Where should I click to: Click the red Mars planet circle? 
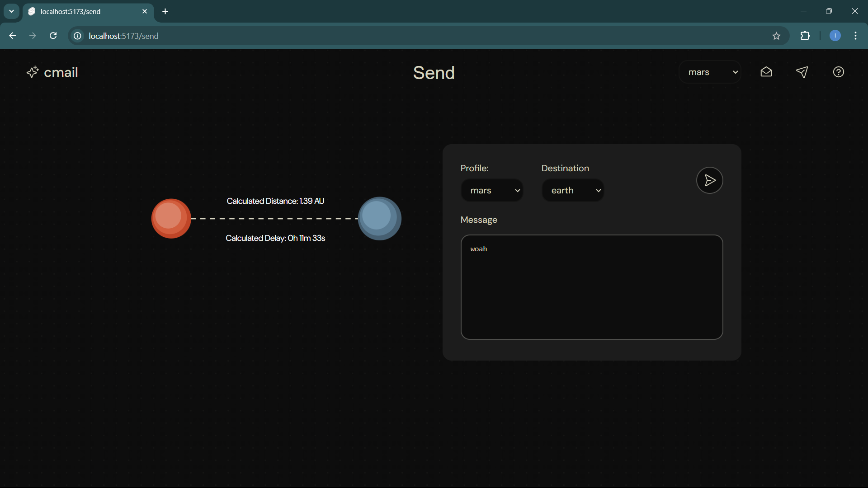click(171, 219)
